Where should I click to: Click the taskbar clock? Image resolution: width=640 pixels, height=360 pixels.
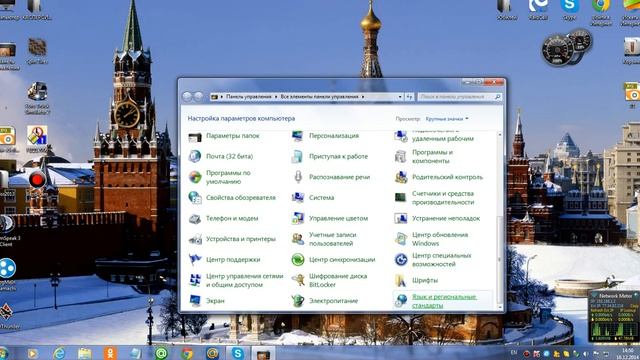[627, 353]
